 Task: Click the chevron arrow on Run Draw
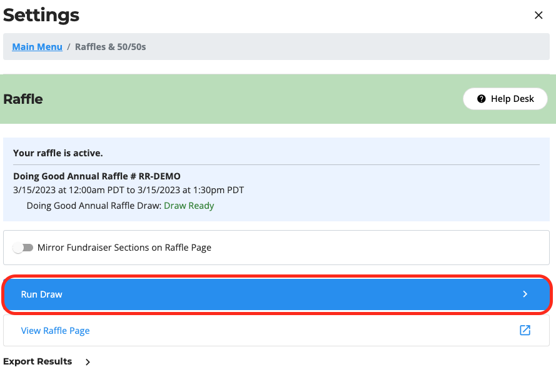point(525,294)
